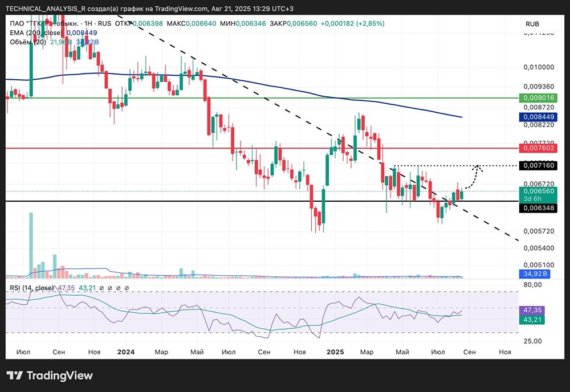Click the black 0,007160 price axis label
570x392 pixels.
(539, 166)
